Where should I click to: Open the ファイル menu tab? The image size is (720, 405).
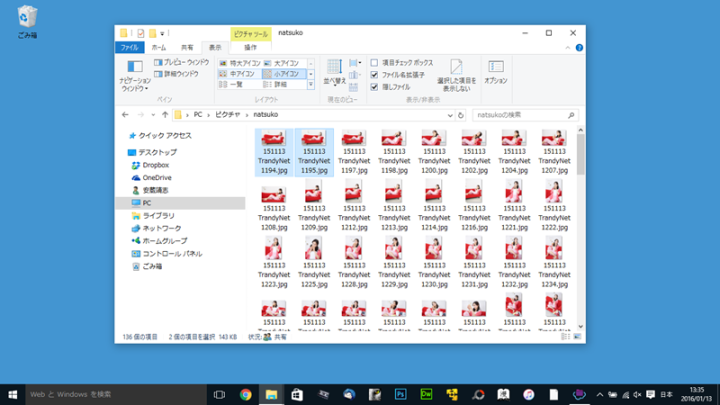pos(129,47)
